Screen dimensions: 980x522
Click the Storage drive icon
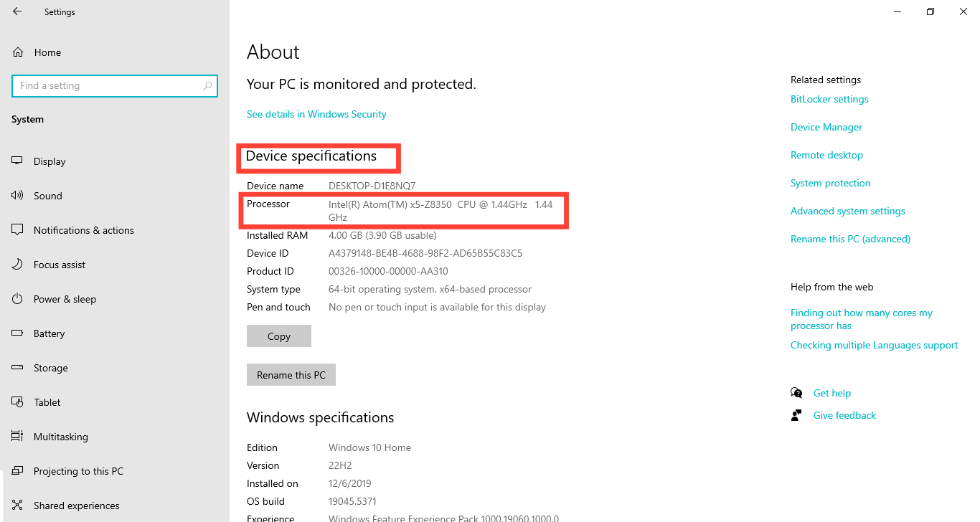[18, 368]
